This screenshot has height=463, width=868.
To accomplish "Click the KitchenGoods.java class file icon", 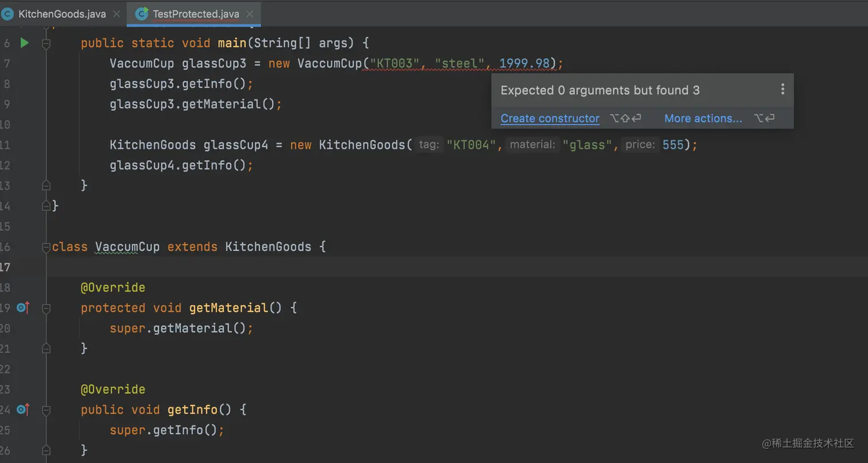I will point(7,14).
